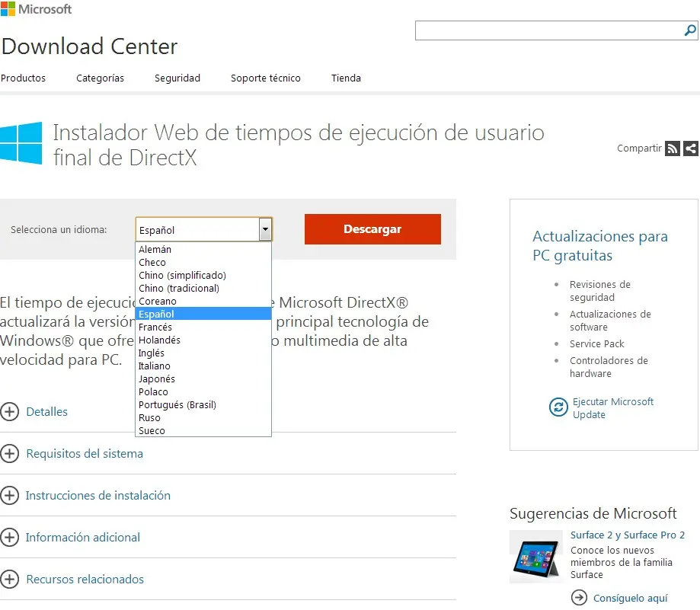The image size is (700, 610).
Task: Open Instrucciones de instalación link
Action: click(x=97, y=495)
